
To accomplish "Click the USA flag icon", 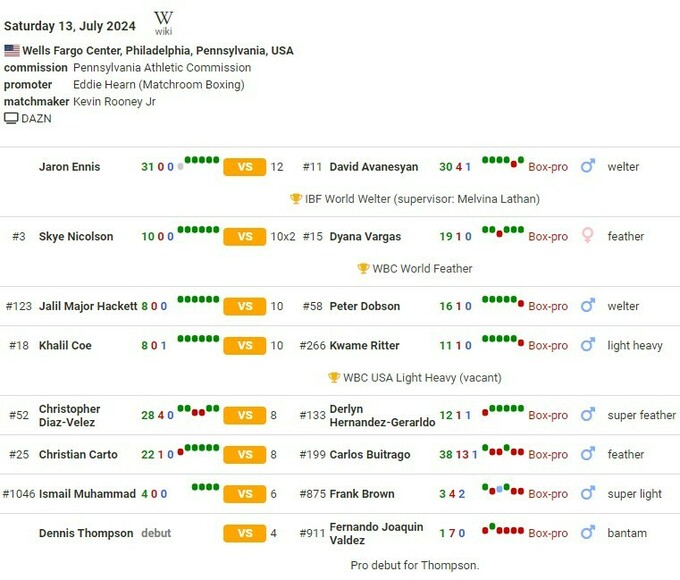I will (11, 50).
